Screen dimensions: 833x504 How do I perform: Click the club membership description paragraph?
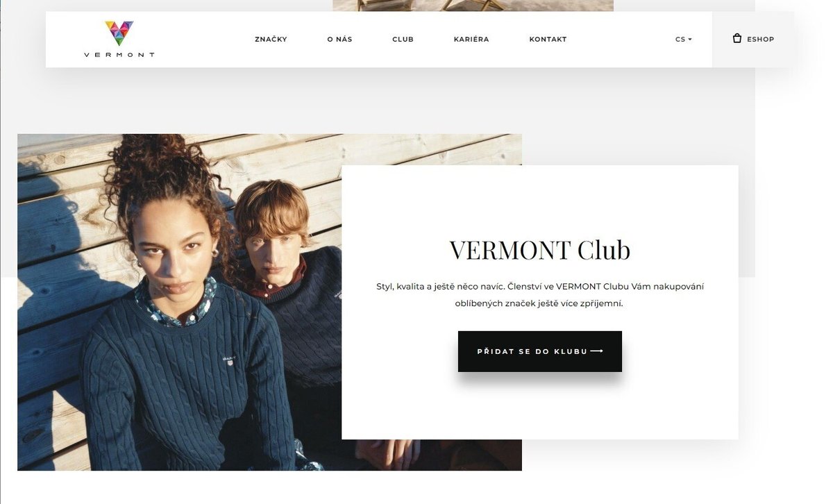(540, 295)
